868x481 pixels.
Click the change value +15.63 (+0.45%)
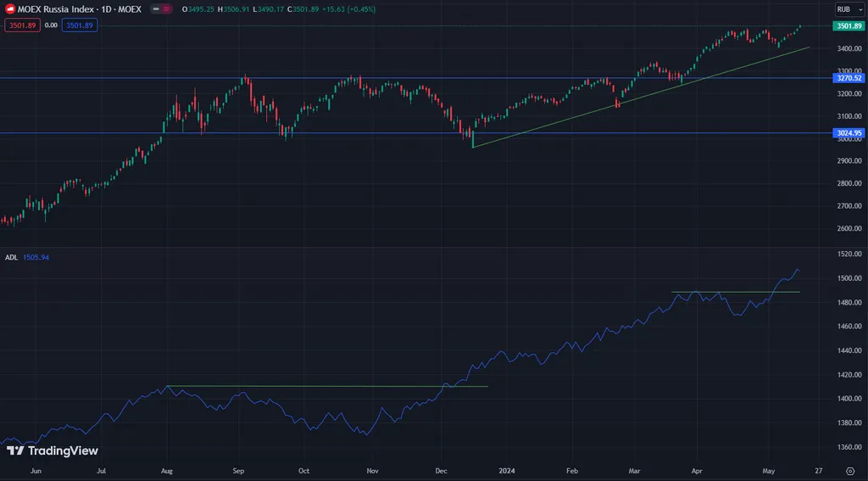coord(348,9)
